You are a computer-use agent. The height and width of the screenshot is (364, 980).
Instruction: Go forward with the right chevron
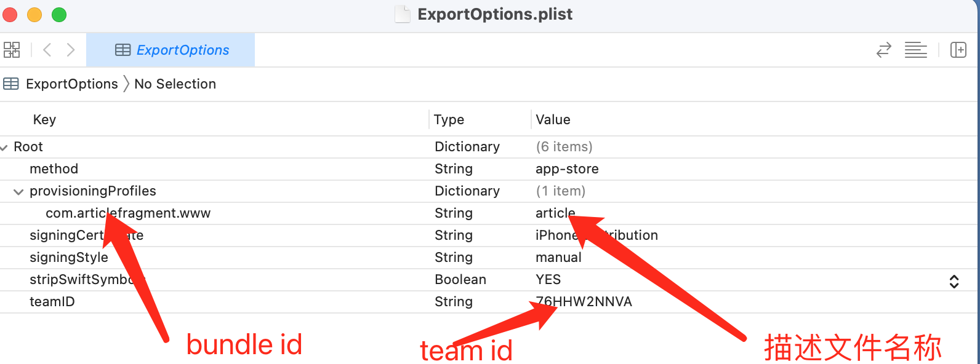click(71, 50)
